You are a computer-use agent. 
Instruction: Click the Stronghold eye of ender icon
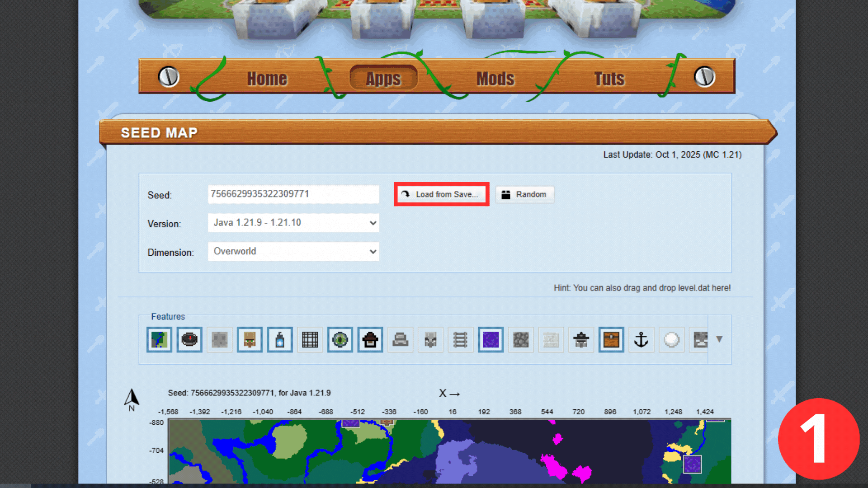click(x=340, y=339)
